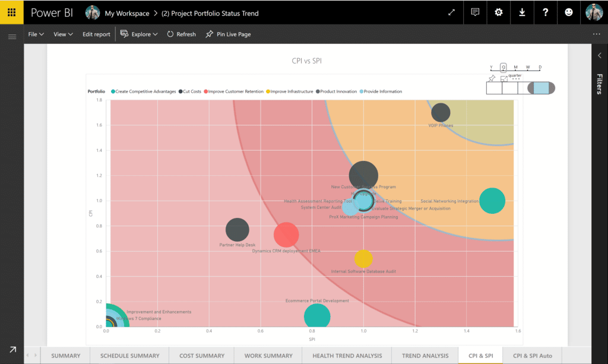Open the Power BI app launcher grid
The width and height of the screenshot is (608, 364).
coord(12,12)
